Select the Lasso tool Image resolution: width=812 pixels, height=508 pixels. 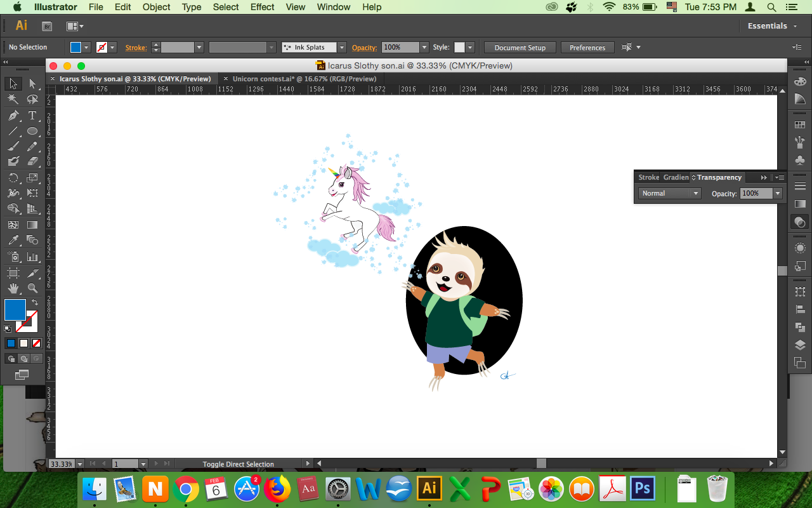point(32,99)
